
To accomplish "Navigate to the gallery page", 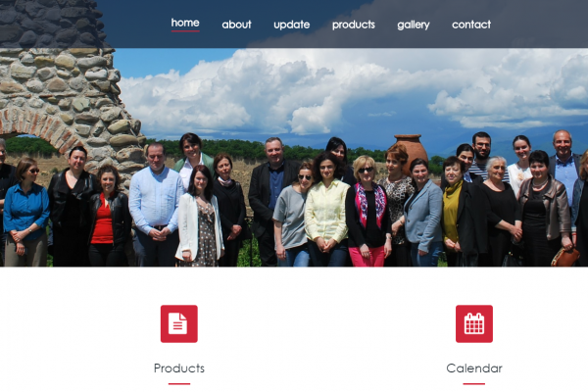I will tap(414, 24).
